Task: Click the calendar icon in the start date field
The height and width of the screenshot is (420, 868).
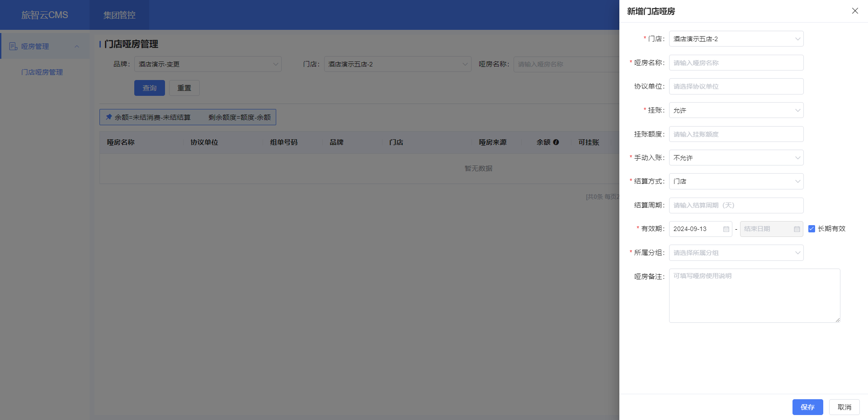Action: point(726,229)
